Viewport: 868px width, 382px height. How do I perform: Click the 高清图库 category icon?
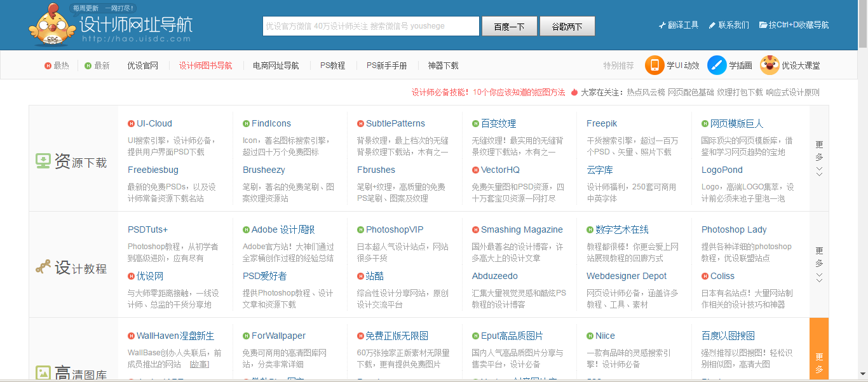[x=43, y=373]
